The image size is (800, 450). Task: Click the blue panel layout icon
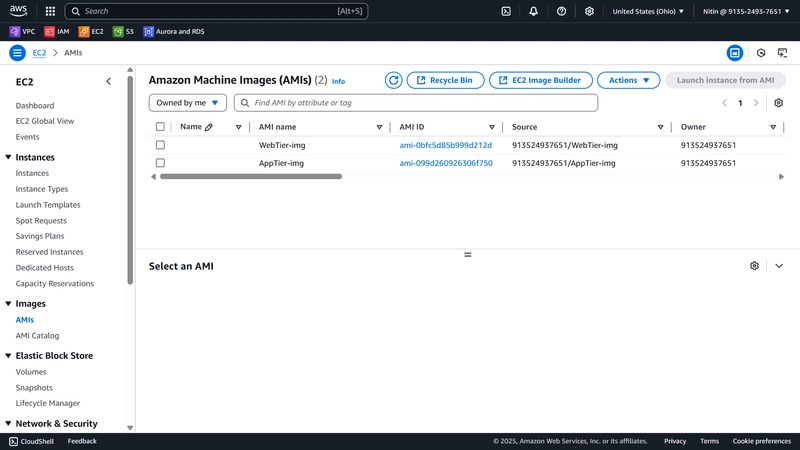(x=735, y=53)
